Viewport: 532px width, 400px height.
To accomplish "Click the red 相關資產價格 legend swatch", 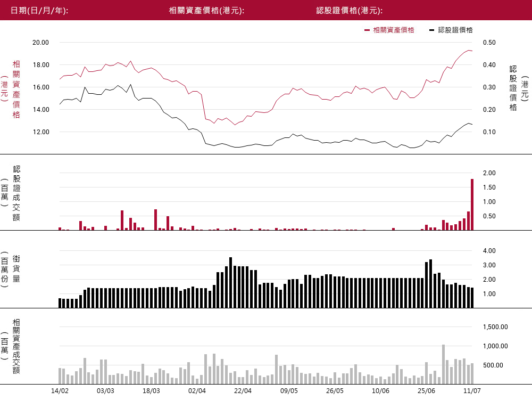I will tap(367, 30).
